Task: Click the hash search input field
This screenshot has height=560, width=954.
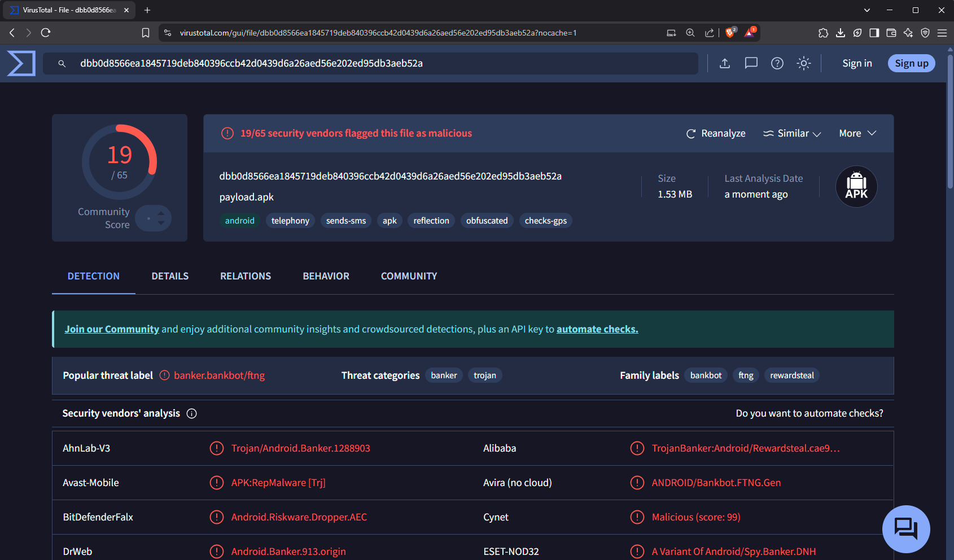Action: pos(371,63)
